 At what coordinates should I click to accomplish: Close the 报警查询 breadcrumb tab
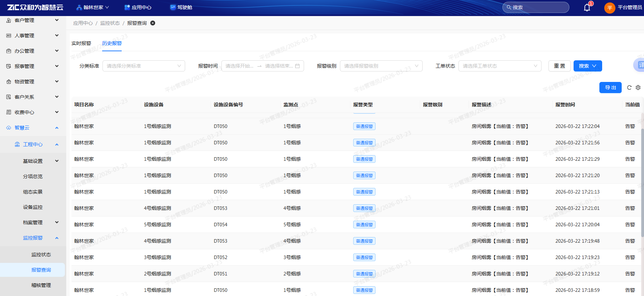pyautogui.click(x=153, y=23)
